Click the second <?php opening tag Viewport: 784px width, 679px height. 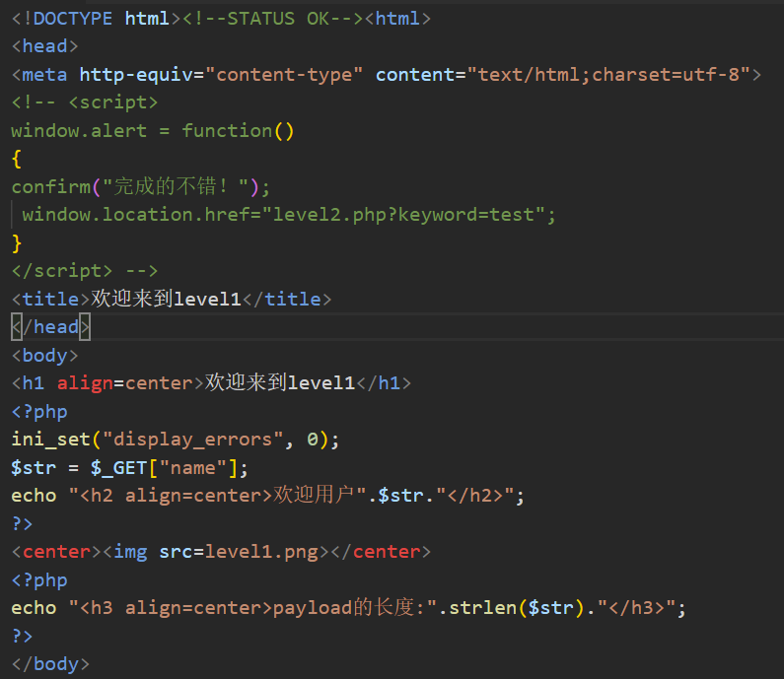39,580
